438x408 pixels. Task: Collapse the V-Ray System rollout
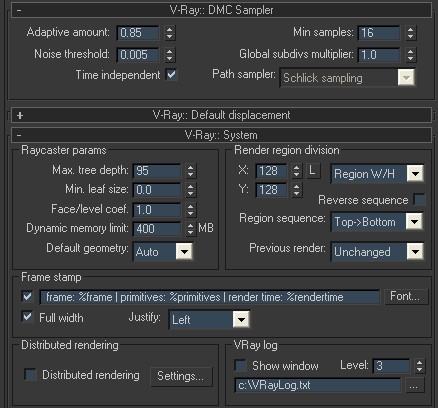point(221,135)
